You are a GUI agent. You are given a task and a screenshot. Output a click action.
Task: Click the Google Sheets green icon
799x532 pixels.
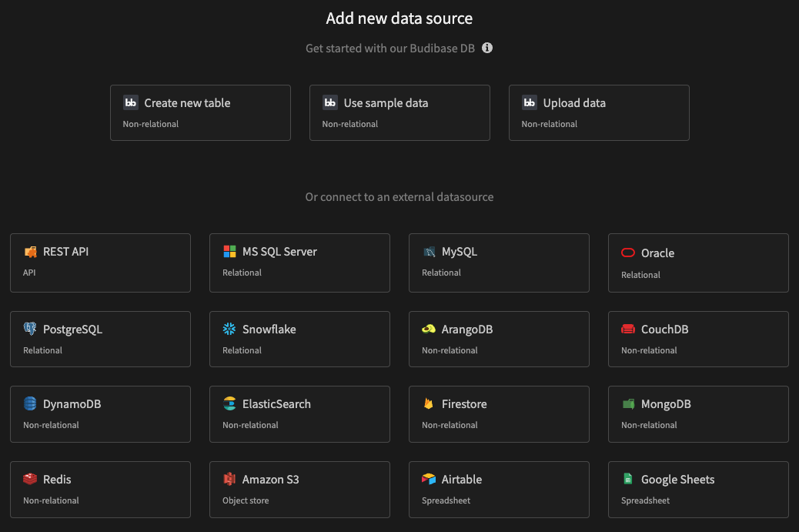click(x=628, y=479)
